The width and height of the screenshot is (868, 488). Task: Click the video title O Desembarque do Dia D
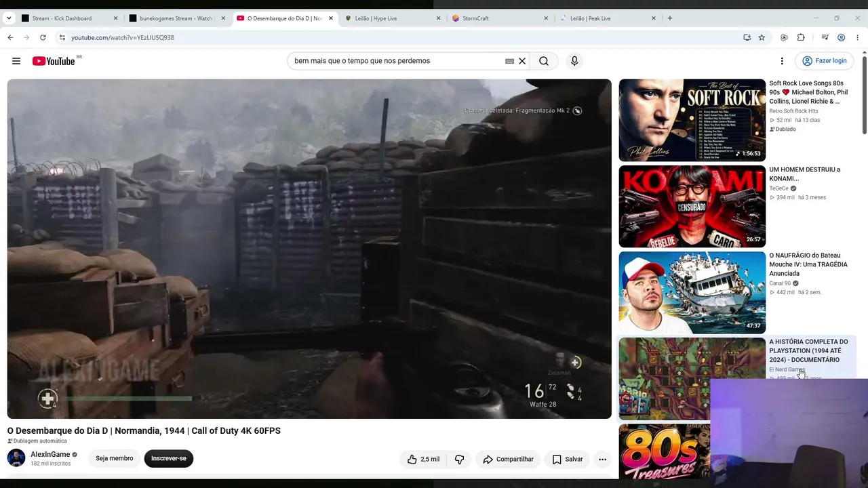tap(144, 430)
